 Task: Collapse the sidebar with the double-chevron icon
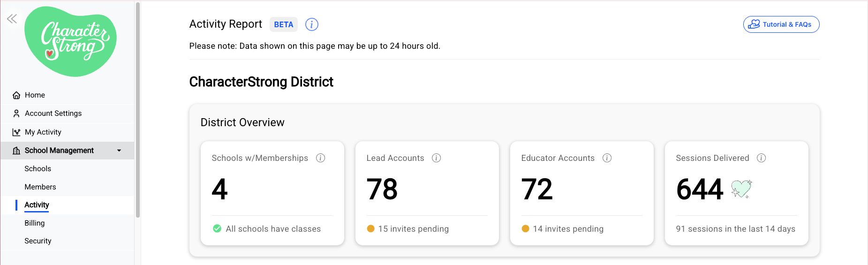(x=12, y=19)
